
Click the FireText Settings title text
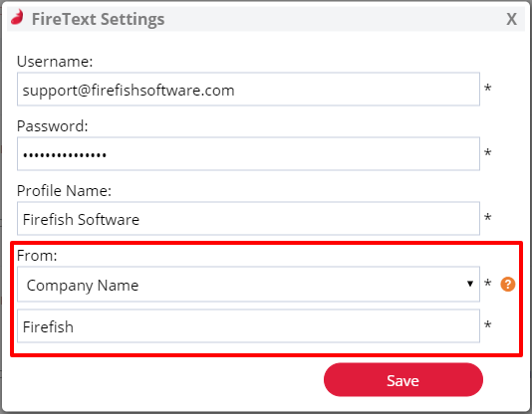[98, 19]
